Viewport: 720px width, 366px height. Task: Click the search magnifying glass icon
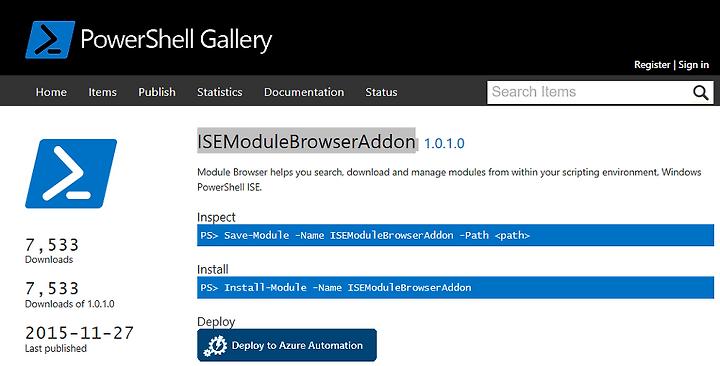point(701,92)
